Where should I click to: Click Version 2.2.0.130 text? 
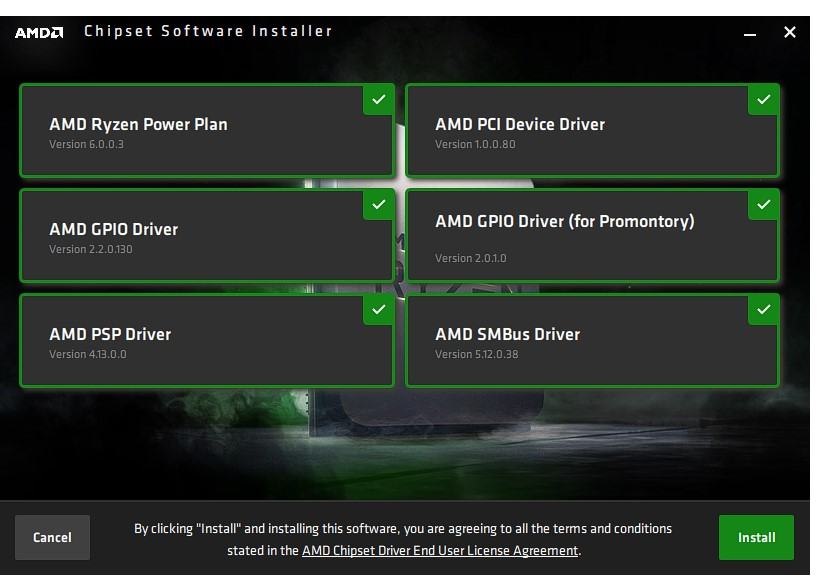click(x=91, y=249)
